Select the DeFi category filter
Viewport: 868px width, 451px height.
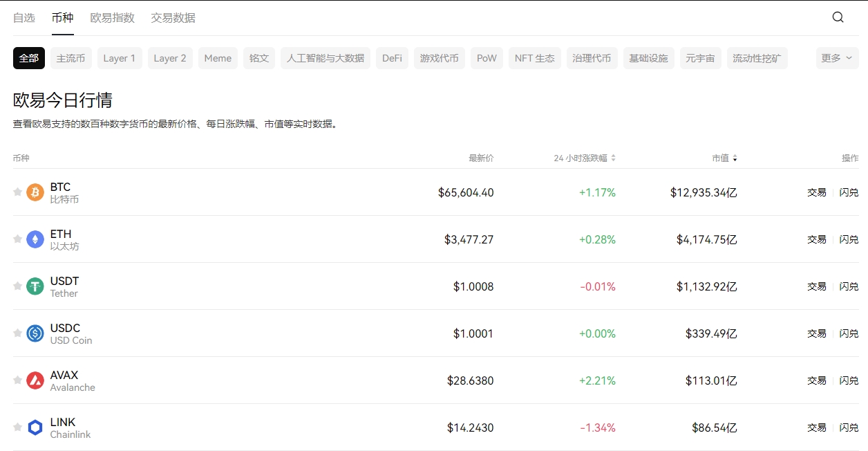pos(392,58)
